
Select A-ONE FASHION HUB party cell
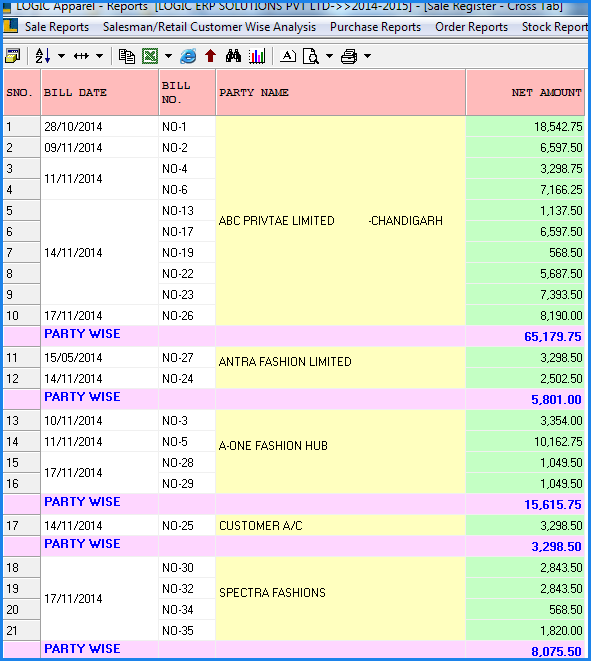pyautogui.click(x=341, y=452)
